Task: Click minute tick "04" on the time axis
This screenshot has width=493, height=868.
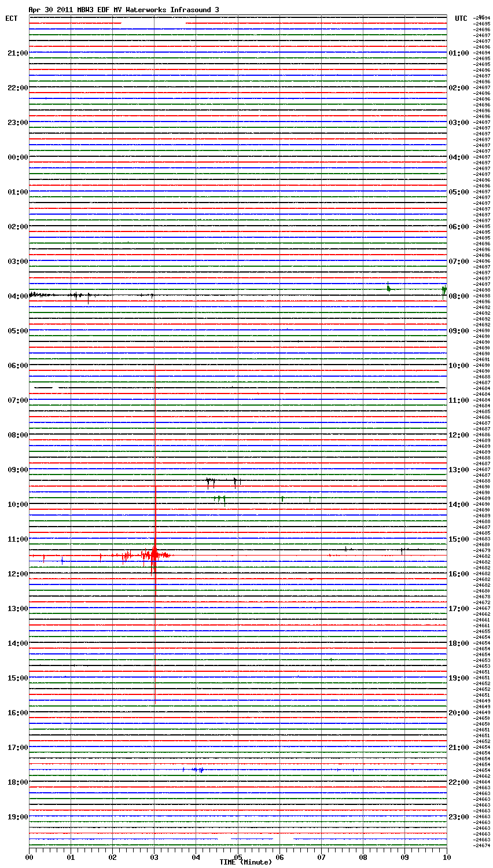Action: click(x=196, y=856)
